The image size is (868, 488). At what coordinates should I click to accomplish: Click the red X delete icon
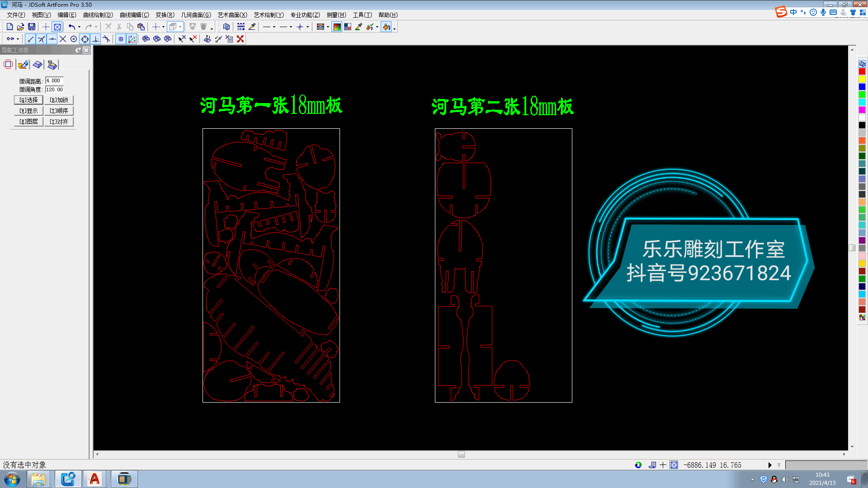(241, 39)
